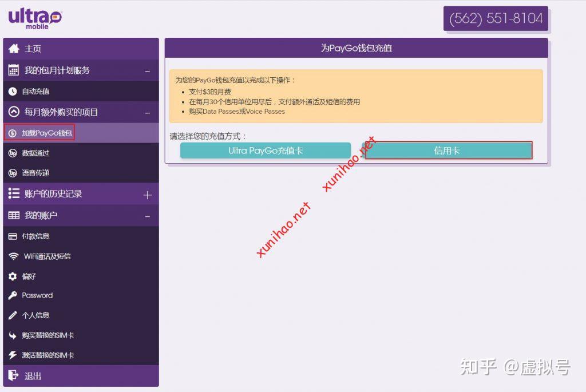
Task: Click the 为PayGo钱包充值 panel heading
Action: pos(356,48)
